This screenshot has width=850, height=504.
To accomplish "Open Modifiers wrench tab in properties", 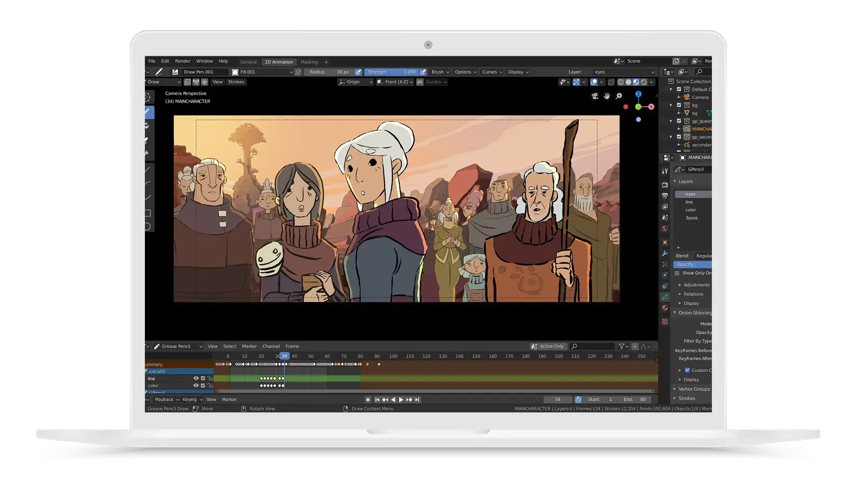I will click(x=665, y=253).
